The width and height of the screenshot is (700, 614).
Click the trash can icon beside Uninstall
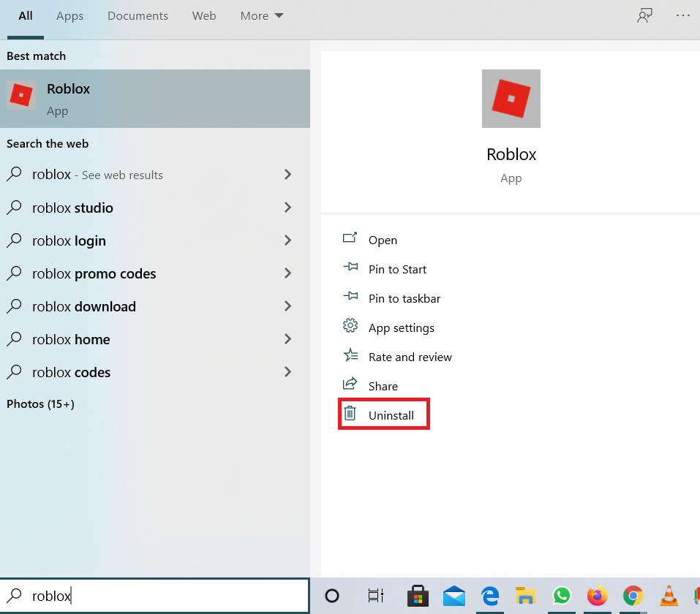pyautogui.click(x=350, y=413)
